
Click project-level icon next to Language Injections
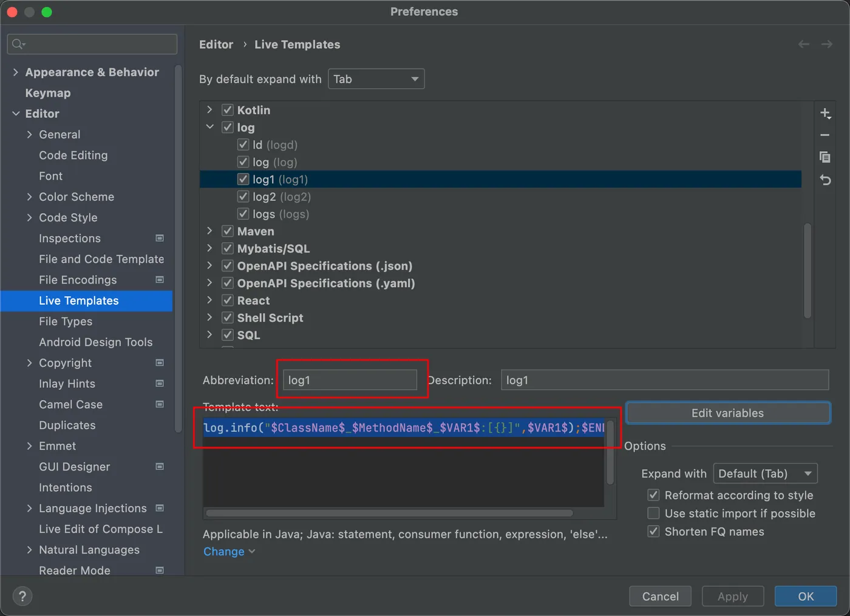tap(160, 508)
